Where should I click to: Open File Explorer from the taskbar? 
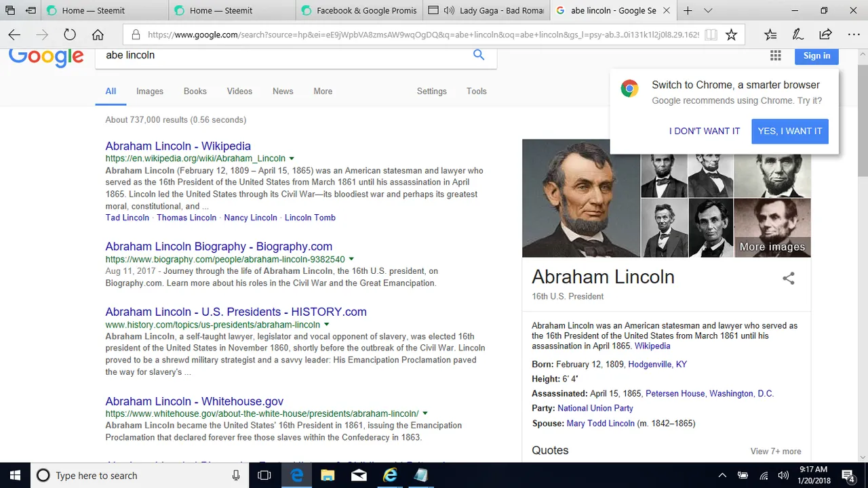pyautogui.click(x=328, y=475)
